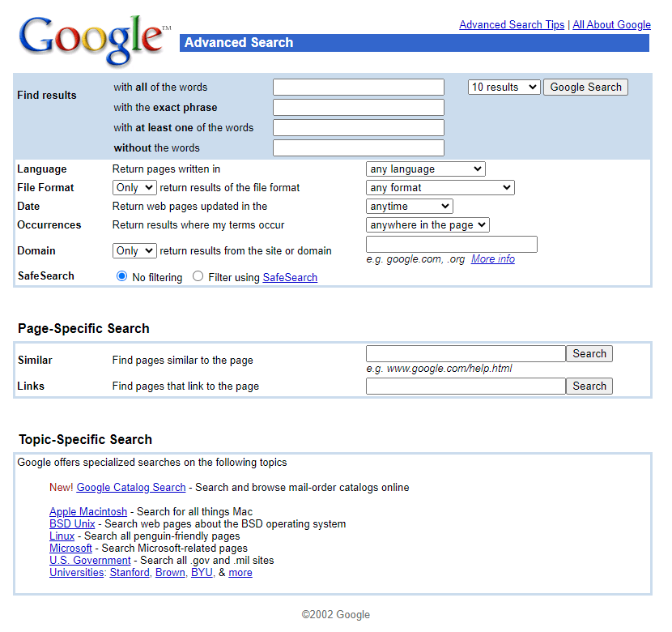
Task: Focus the 'with the exact phrase' field
Action: pos(359,107)
